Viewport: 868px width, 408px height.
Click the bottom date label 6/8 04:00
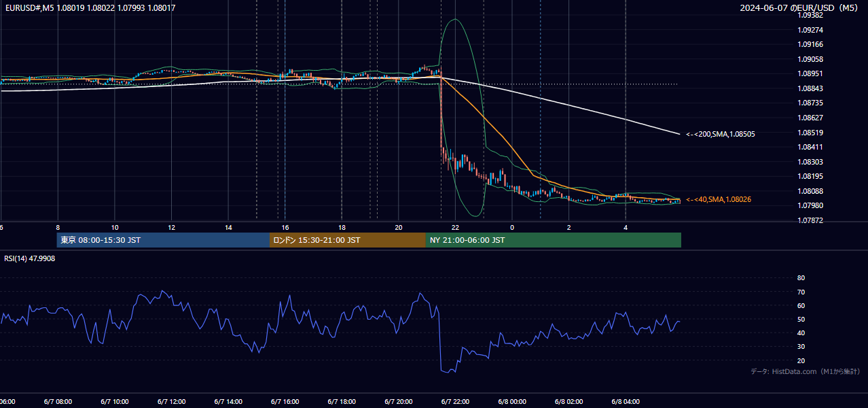(626, 402)
